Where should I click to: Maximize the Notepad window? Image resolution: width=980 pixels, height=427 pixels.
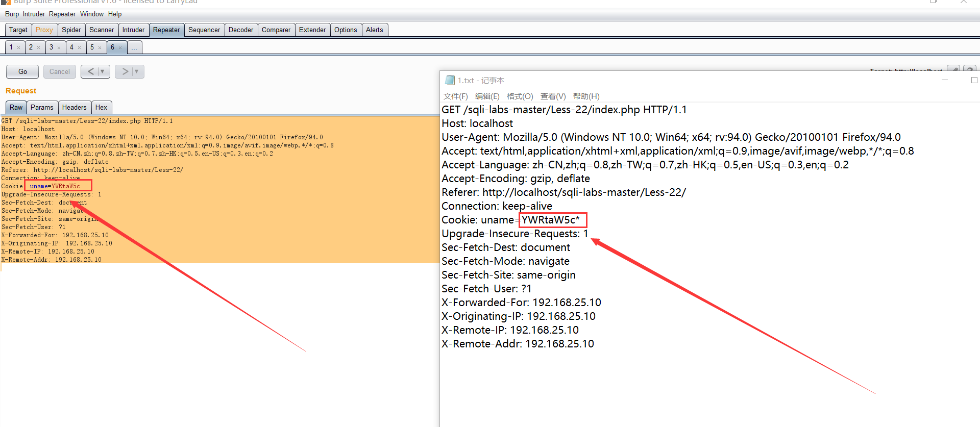point(974,80)
